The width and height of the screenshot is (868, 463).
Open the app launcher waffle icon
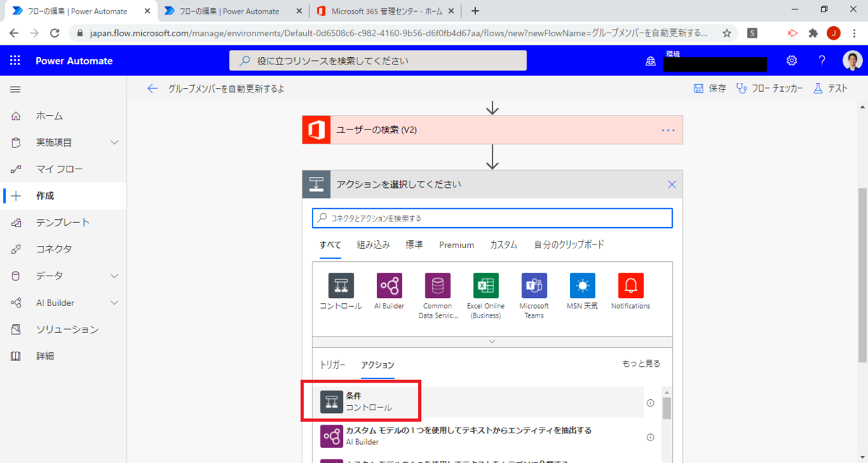(x=15, y=61)
